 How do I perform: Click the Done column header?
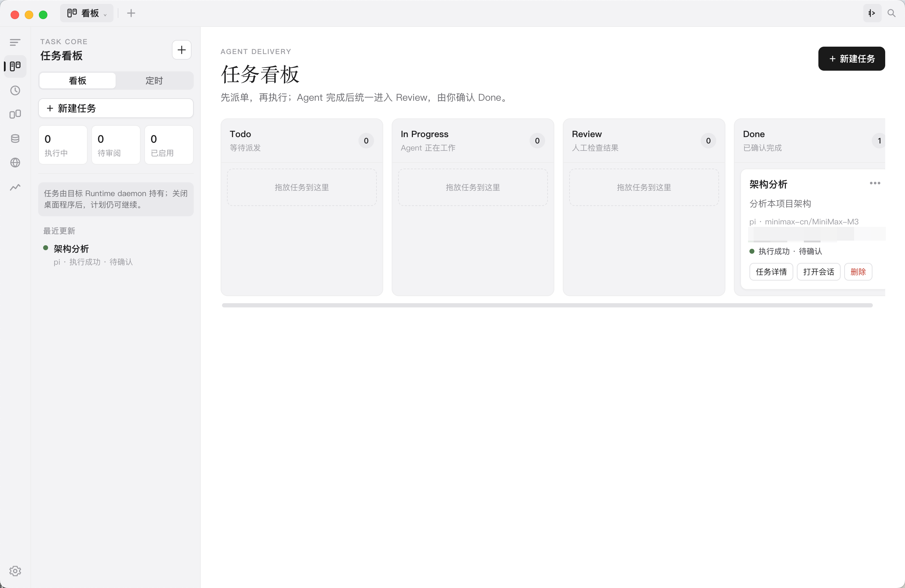810,141
